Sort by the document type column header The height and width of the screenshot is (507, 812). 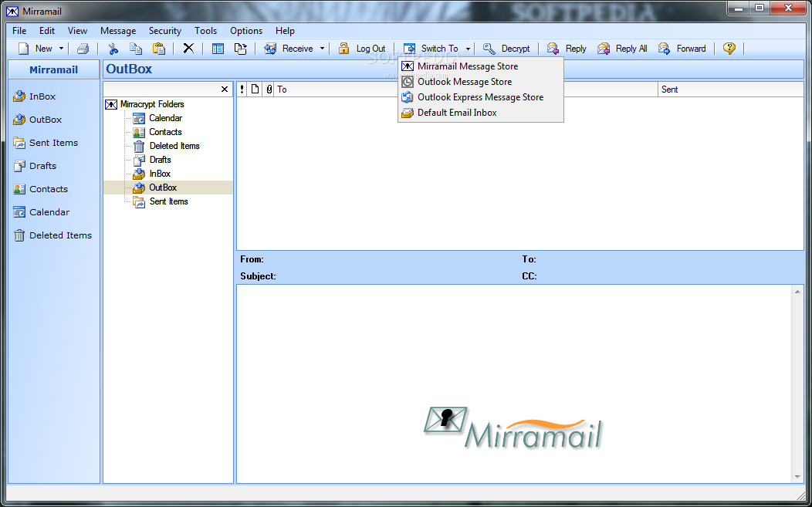[255, 89]
